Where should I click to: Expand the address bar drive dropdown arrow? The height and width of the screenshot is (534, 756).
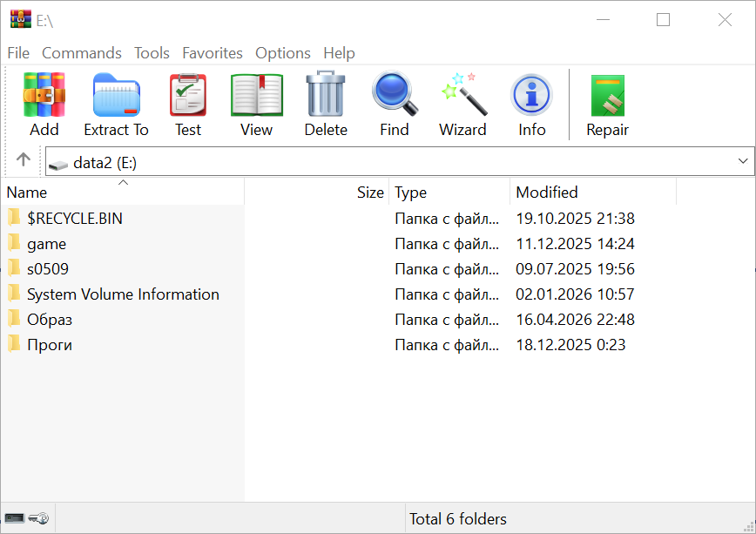coord(743,161)
